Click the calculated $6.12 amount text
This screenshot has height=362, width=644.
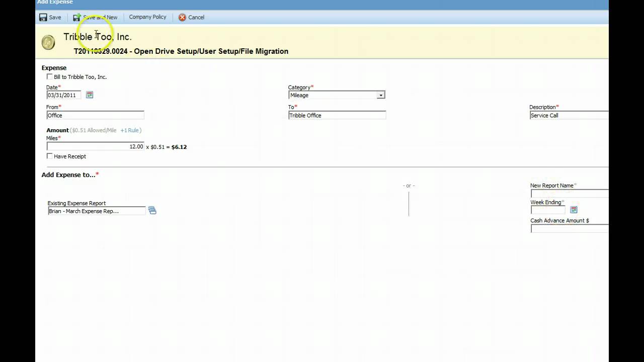(179, 147)
